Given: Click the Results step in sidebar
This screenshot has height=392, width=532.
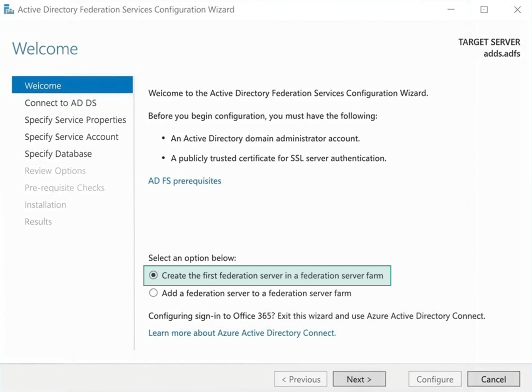Looking at the screenshot, I should [x=38, y=222].
